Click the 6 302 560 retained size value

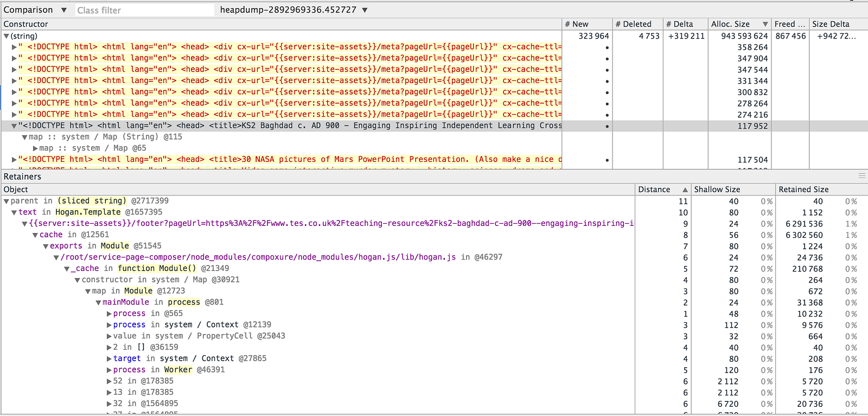pyautogui.click(x=804, y=235)
